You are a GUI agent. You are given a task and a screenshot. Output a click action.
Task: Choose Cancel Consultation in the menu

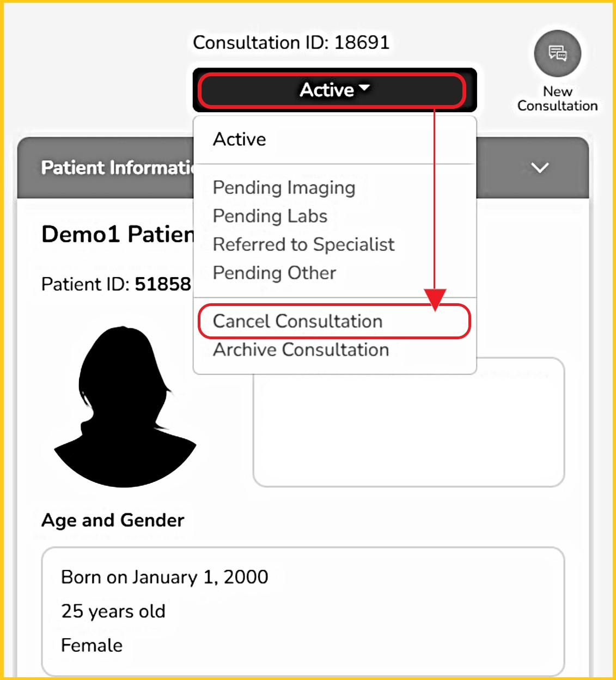[297, 321]
